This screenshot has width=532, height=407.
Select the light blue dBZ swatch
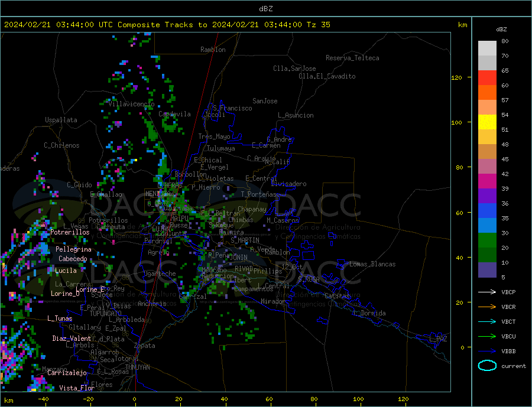pyautogui.click(x=487, y=226)
